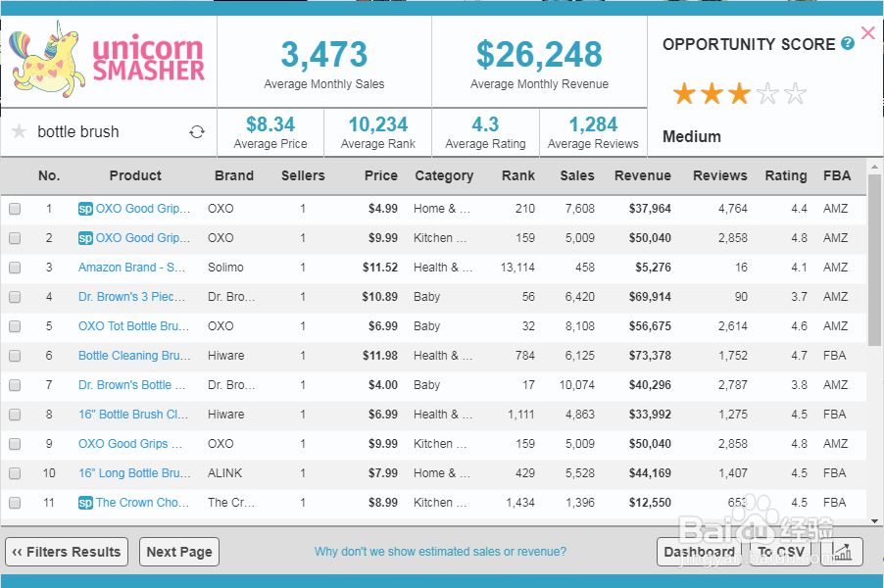
Task: Click the Unicorn Smasher logo
Action: (x=108, y=60)
